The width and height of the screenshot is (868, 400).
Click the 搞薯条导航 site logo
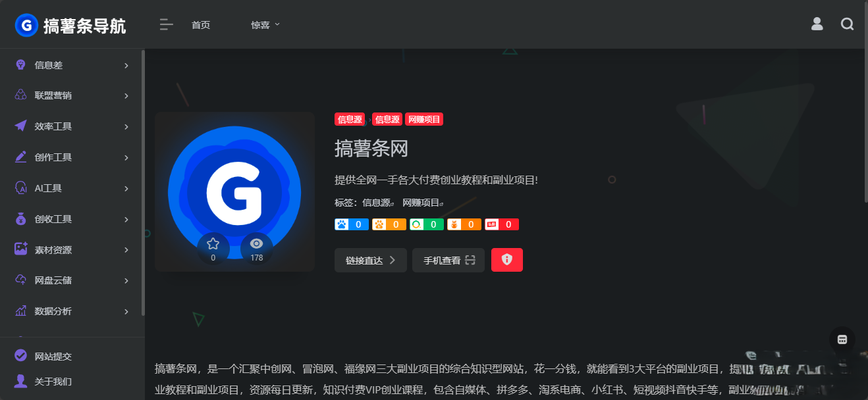tap(70, 26)
